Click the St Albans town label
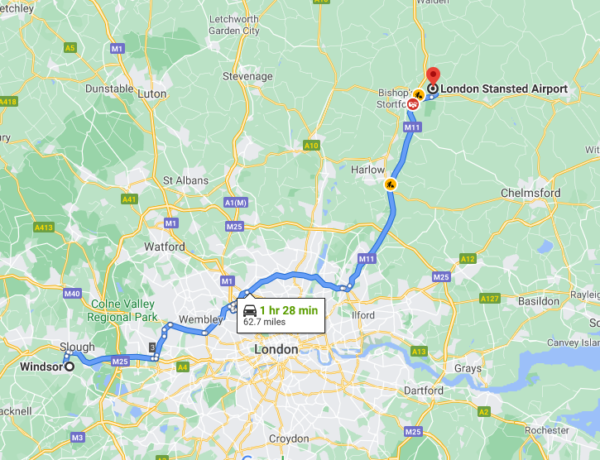Image resolution: width=600 pixels, height=460 pixels. (186, 180)
